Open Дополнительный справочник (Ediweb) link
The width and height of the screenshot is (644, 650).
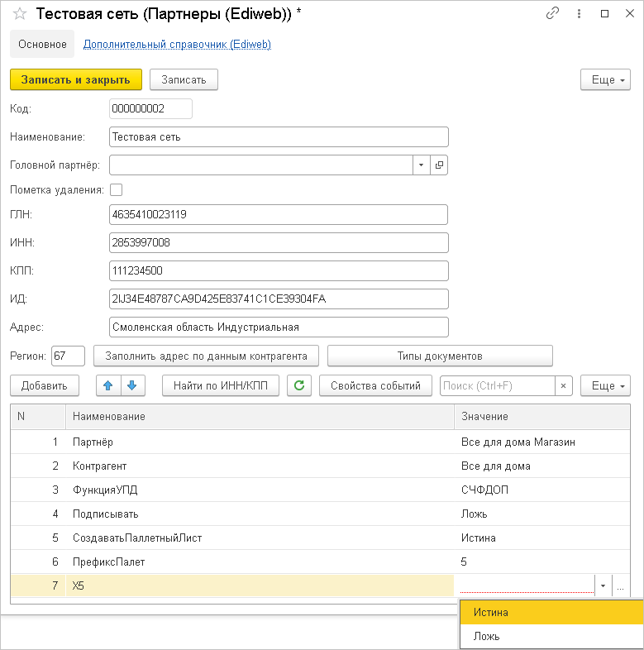[x=177, y=45]
